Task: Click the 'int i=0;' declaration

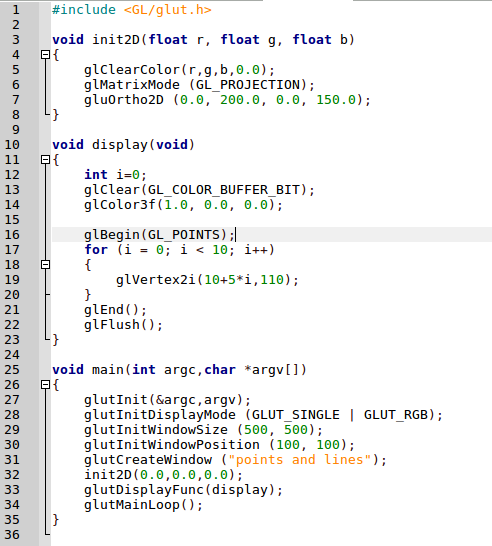Action: tap(116, 175)
